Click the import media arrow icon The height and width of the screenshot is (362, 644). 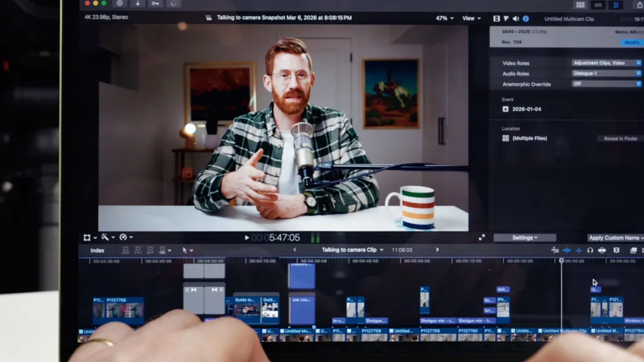point(138,4)
